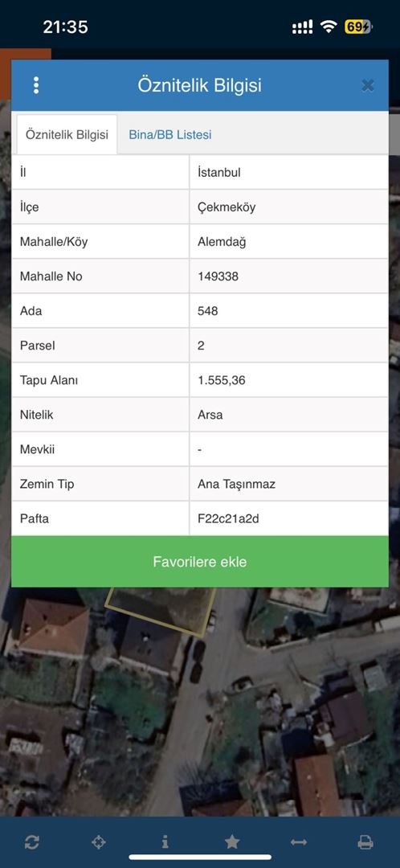Select the Öznitelik Bilgisi tab
The height and width of the screenshot is (868, 400).
tap(67, 134)
